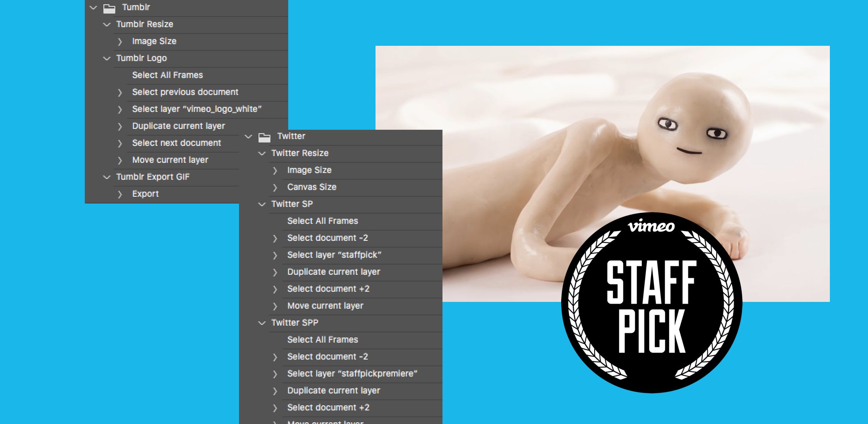Collapse the Twitter action set

point(248,137)
